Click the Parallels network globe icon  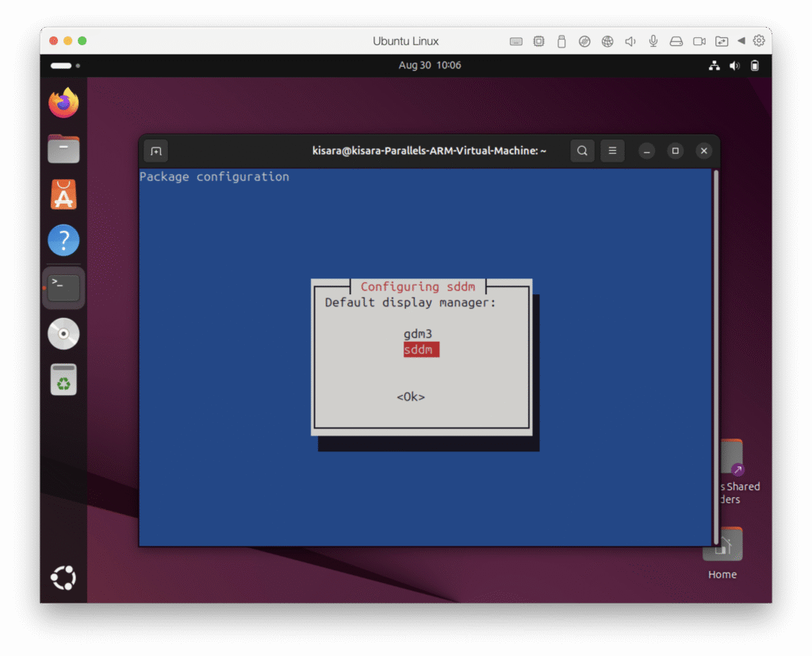click(x=607, y=41)
